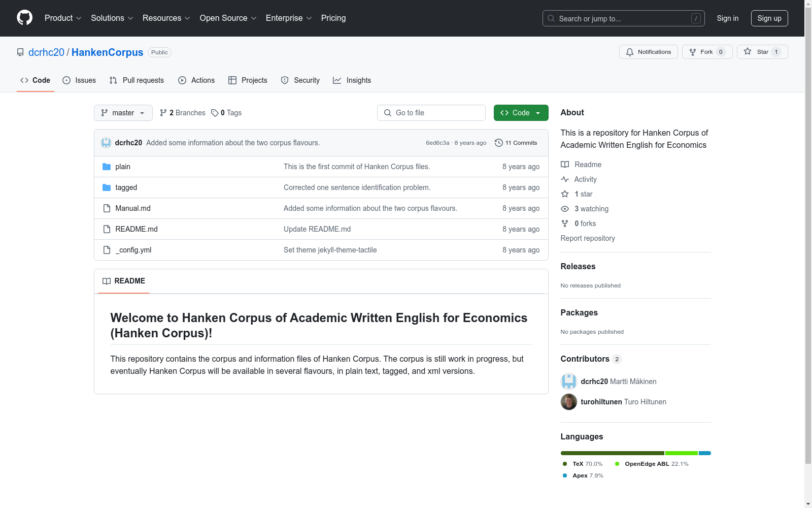Click the Pricing link

pyautogui.click(x=333, y=18)
